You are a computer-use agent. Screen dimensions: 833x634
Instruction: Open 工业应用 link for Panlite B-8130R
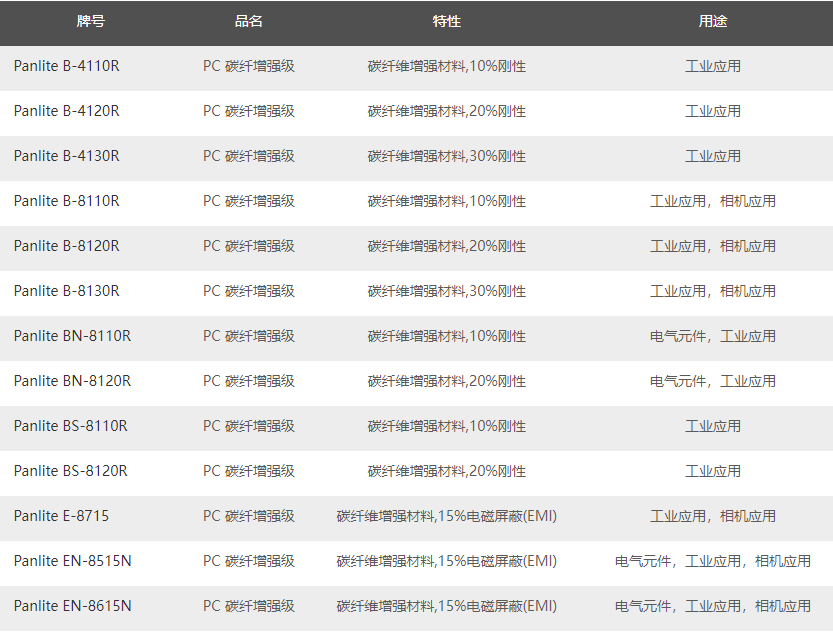[678, 291]
